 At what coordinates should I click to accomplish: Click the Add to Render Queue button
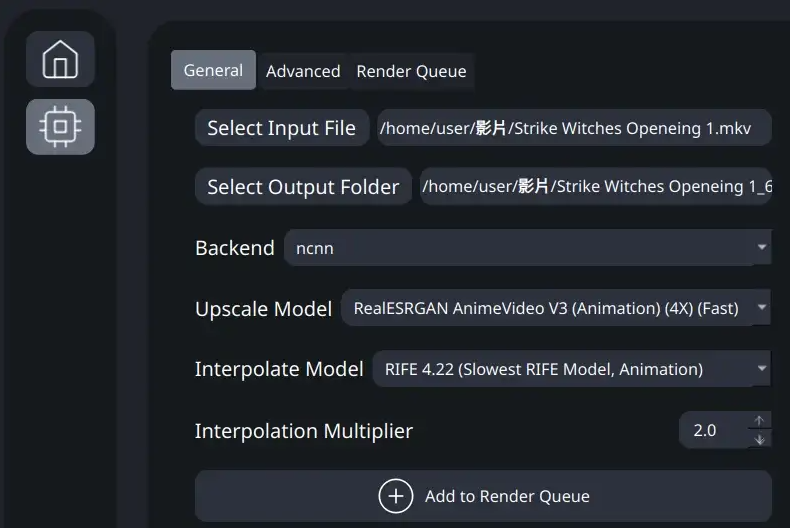tap(483, 496)
